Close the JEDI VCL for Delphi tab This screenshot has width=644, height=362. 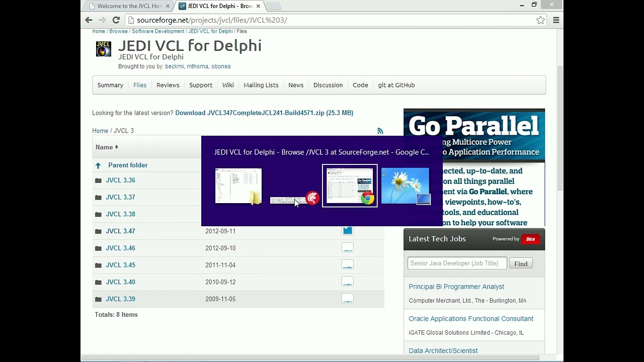point(258,6)
